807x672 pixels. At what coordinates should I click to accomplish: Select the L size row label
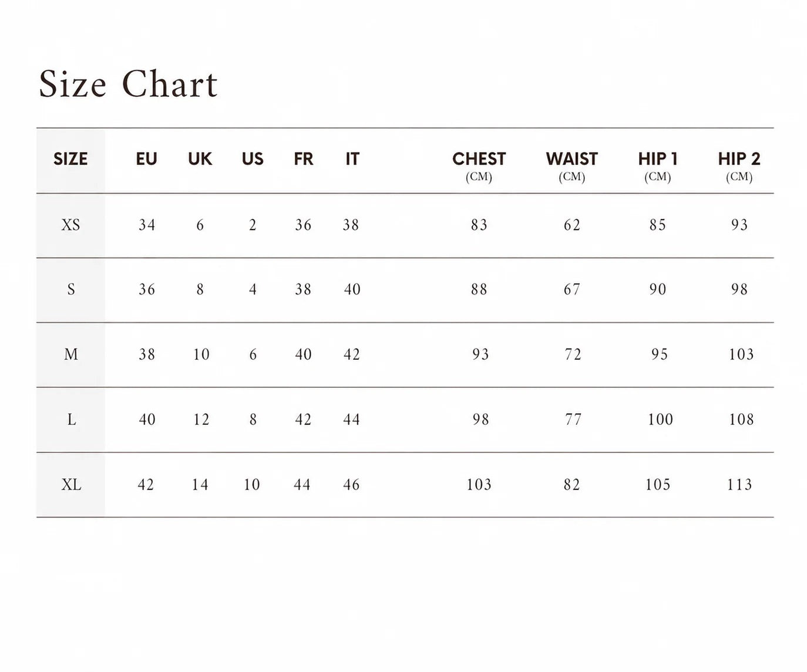pos(72,420)
